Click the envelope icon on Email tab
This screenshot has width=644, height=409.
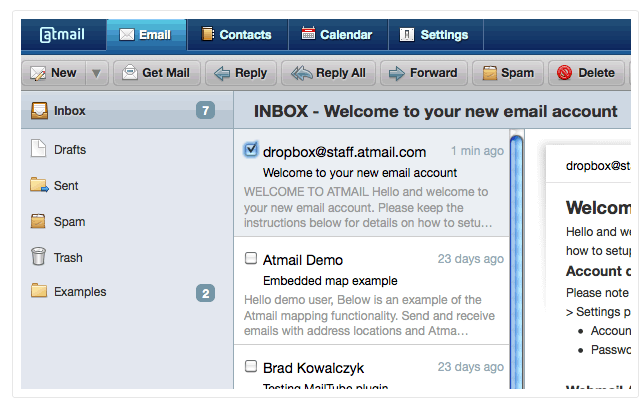coord(127,35)
